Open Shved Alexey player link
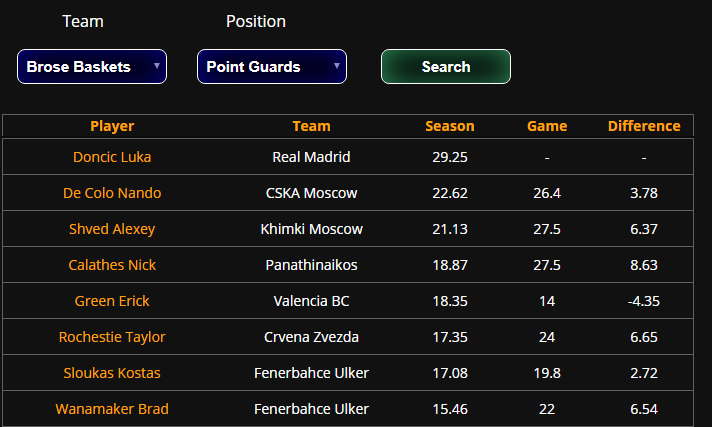 pyautogui.click(x=112, y=229)
